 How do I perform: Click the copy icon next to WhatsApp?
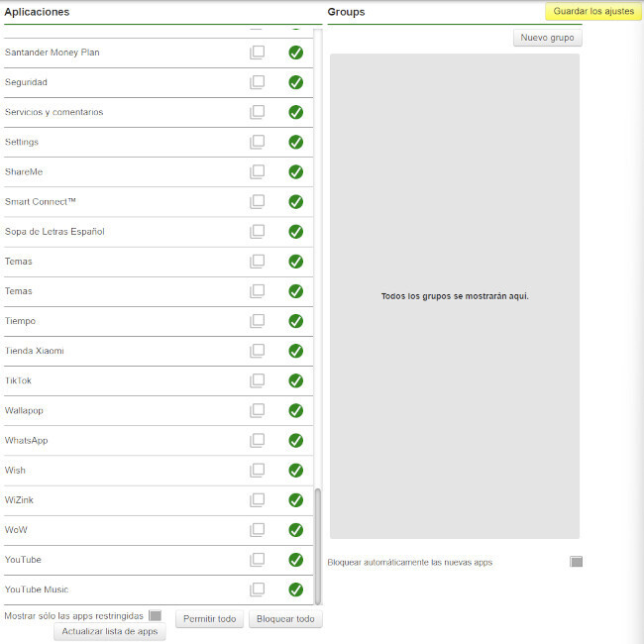(x=257, y=440)
